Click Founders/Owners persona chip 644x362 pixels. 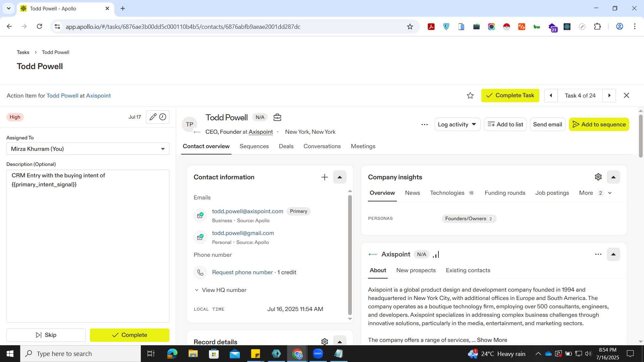click(469, 219)
